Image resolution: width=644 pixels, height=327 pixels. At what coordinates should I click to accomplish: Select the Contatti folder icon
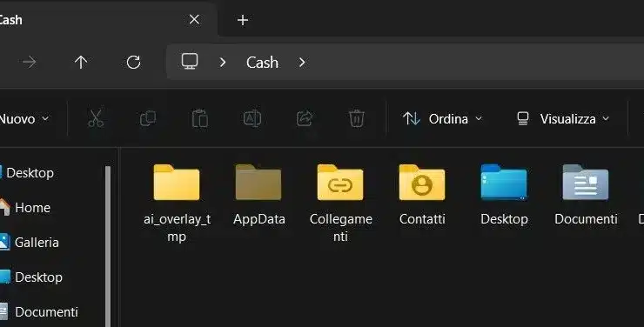(x=422, y=182)
